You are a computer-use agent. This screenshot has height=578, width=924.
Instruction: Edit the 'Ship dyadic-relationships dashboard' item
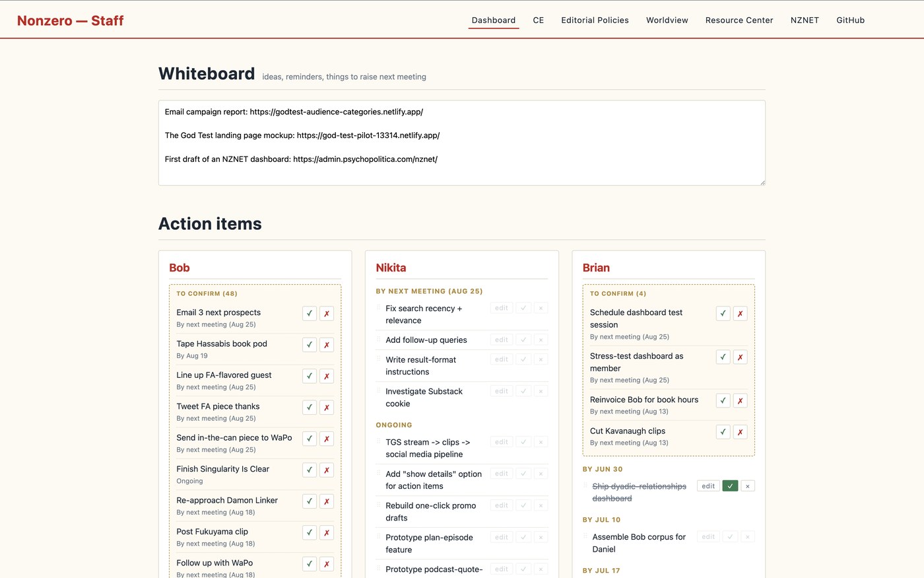click(708, 486)
